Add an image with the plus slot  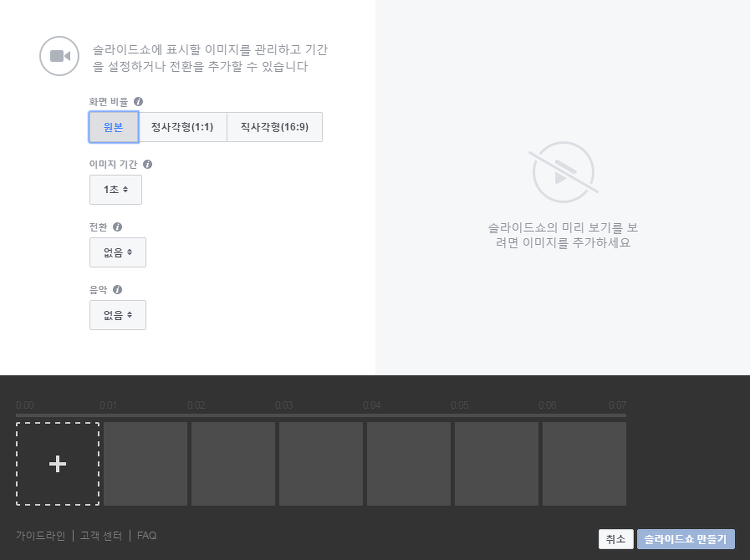pos(58,463)
